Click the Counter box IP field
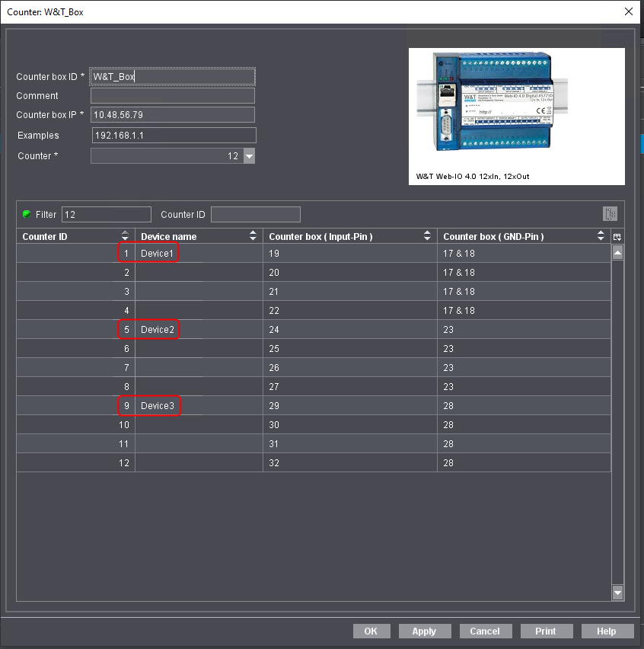The image size is (644, 649). pos(172,115)
